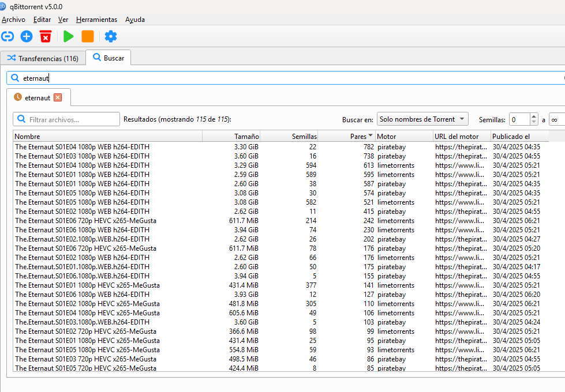Click the add torrent link toolbar icon
Screen dimensions: 565x392
8,36
